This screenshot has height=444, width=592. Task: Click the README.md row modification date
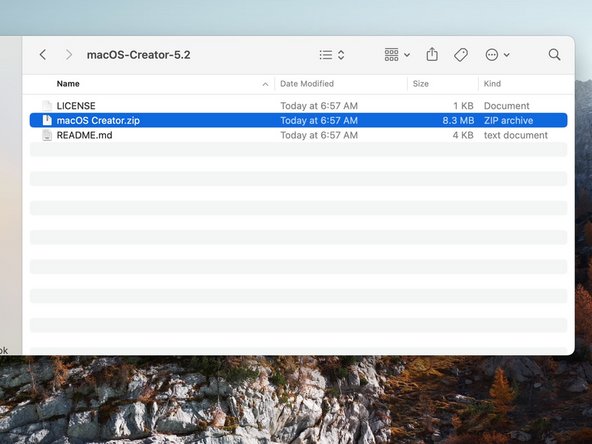[319, 135]
